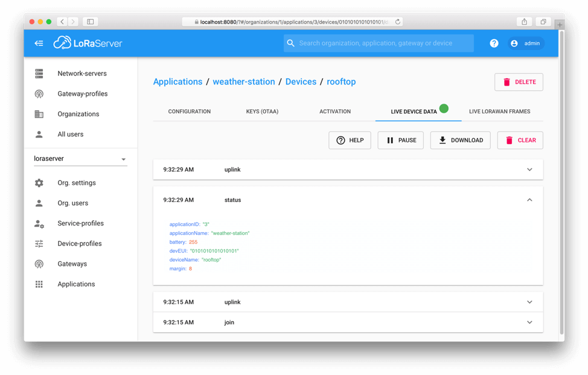
Task: Collapse the sidebar with the back-arrow menu icon
Action: tap(39, 43)
